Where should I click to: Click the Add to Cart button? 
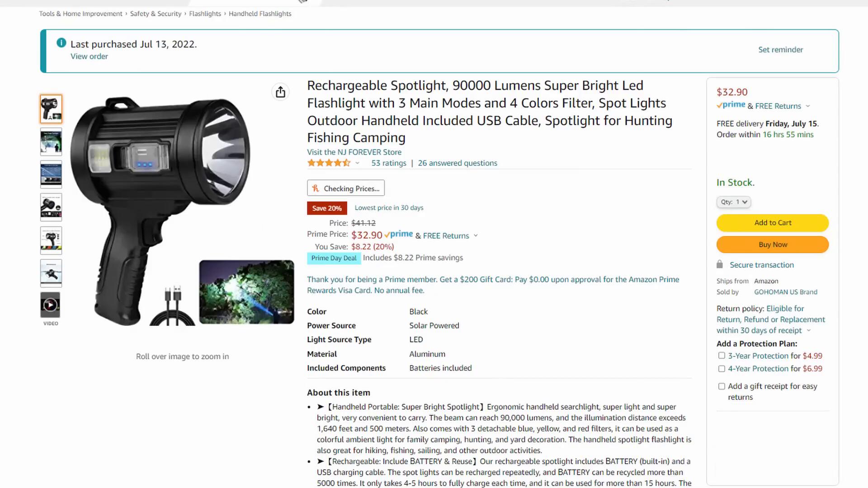click(772, 223)
